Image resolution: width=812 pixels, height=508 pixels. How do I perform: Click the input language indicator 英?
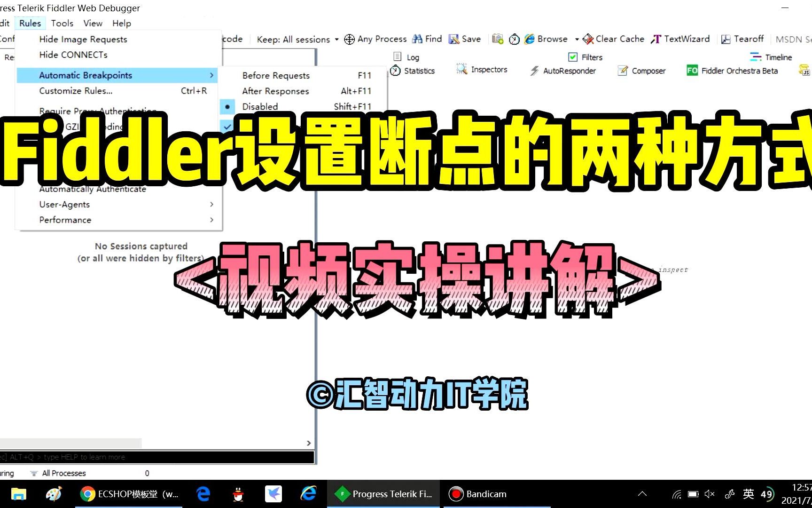(749, 494)
